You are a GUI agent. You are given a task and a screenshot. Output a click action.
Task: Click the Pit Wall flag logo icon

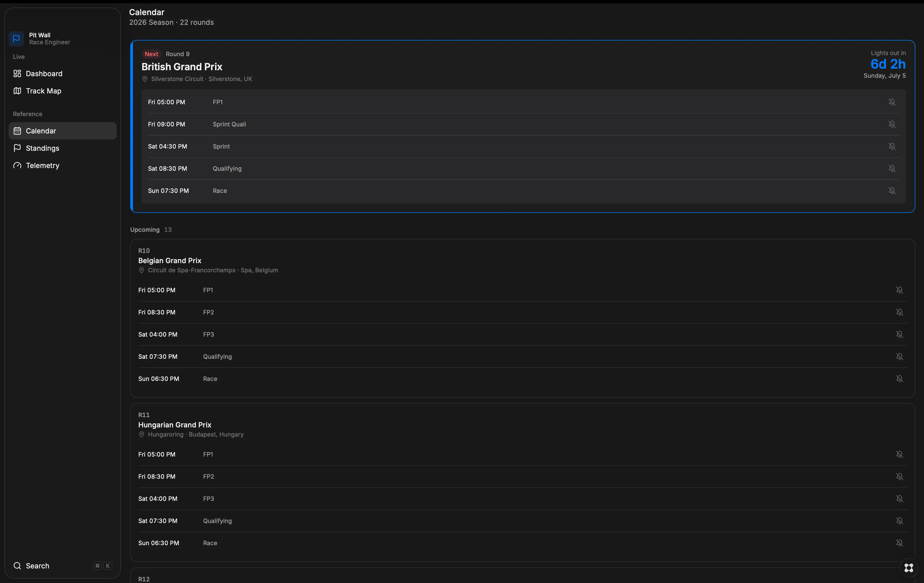(x=16, y=39)
